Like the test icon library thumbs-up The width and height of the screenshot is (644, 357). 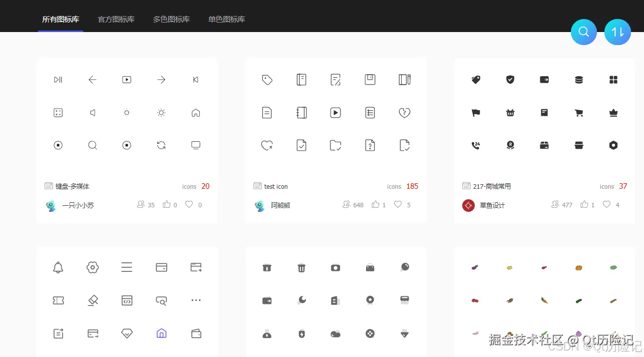(376, 204)
